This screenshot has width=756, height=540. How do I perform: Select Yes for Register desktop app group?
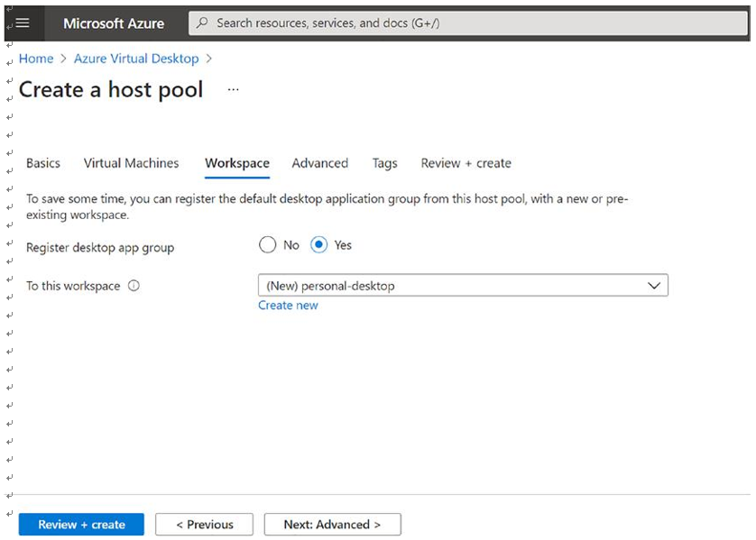tap(318, 244)
